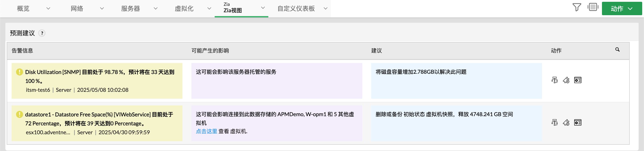Select the 删除或备份 初始状态 suggestion text

pyautogui.click(x=444, y=114)
